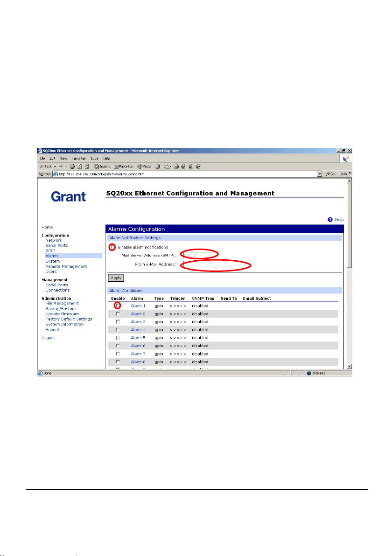The image size is (392, 556).
Task: Open the Back button history dropdown arrow
Action: pos(55,167)
